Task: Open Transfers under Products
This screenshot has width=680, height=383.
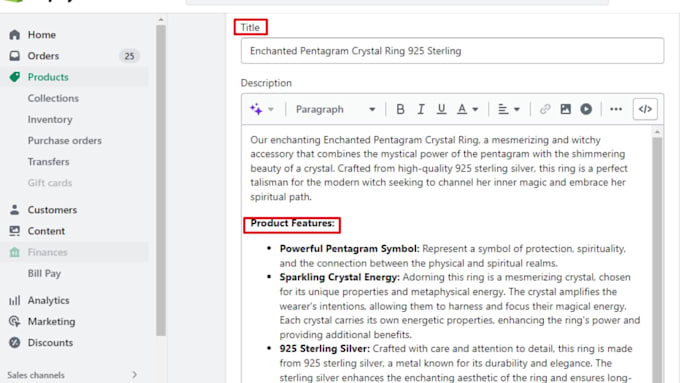Action: point(48,162)
